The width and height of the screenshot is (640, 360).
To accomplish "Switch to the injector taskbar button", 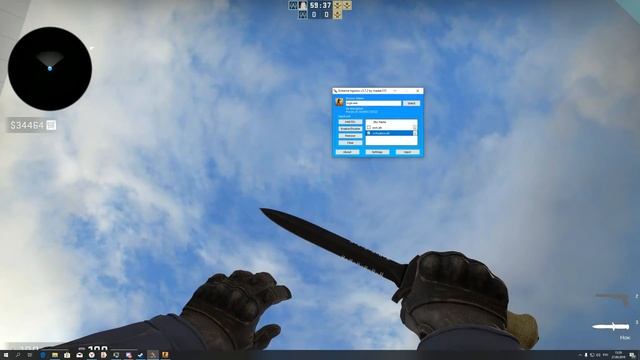I will coord(153,355).
